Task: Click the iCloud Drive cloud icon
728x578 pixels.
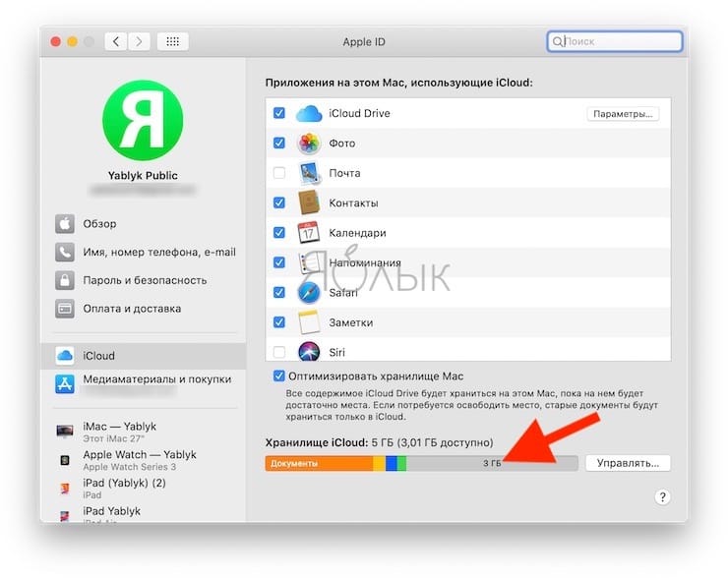Action: (309, 114)
